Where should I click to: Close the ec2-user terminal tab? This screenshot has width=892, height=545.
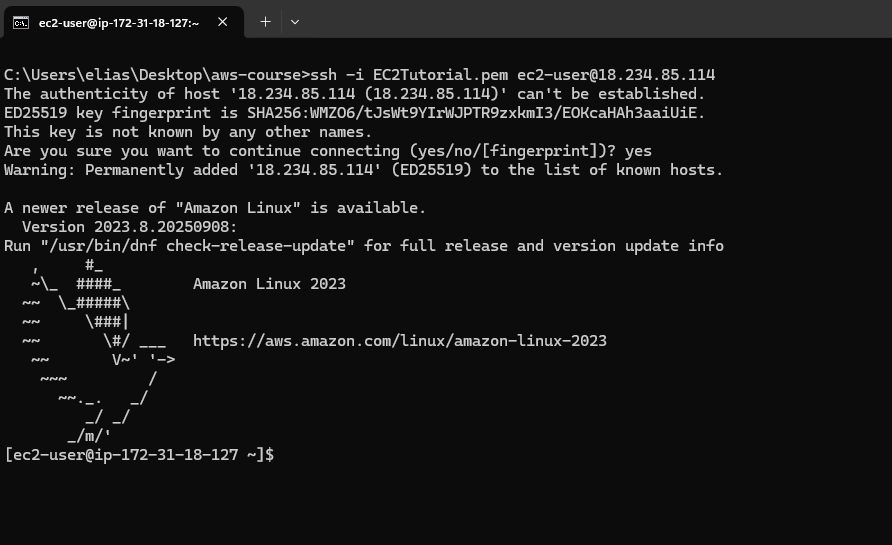(222, 22)
